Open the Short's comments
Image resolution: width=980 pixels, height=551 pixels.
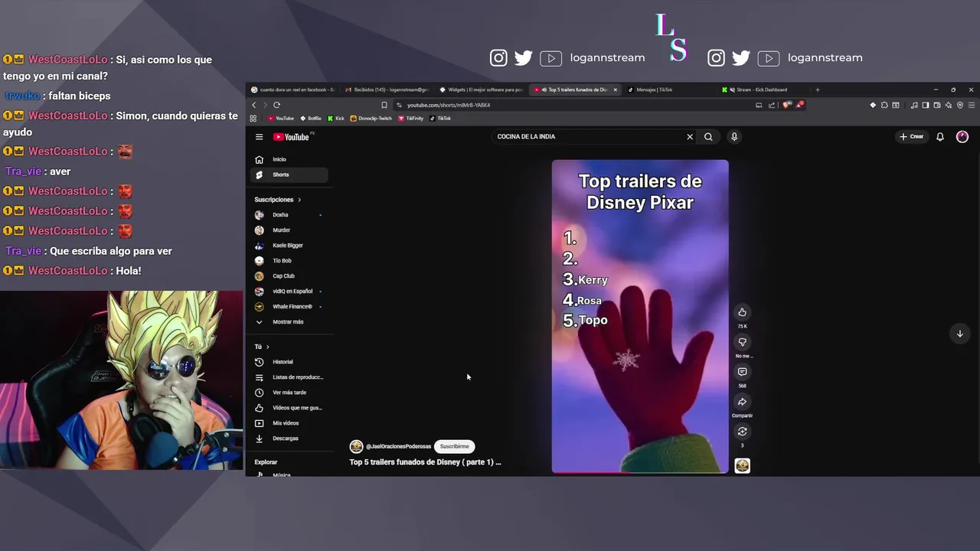click(x=742, y=372)
